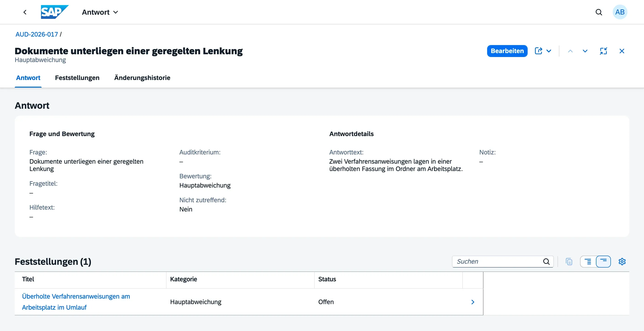The height and width of the screenshot is (331, 644).
Task: Open row details via navigation chevron
Action: (x=473, y=302)
